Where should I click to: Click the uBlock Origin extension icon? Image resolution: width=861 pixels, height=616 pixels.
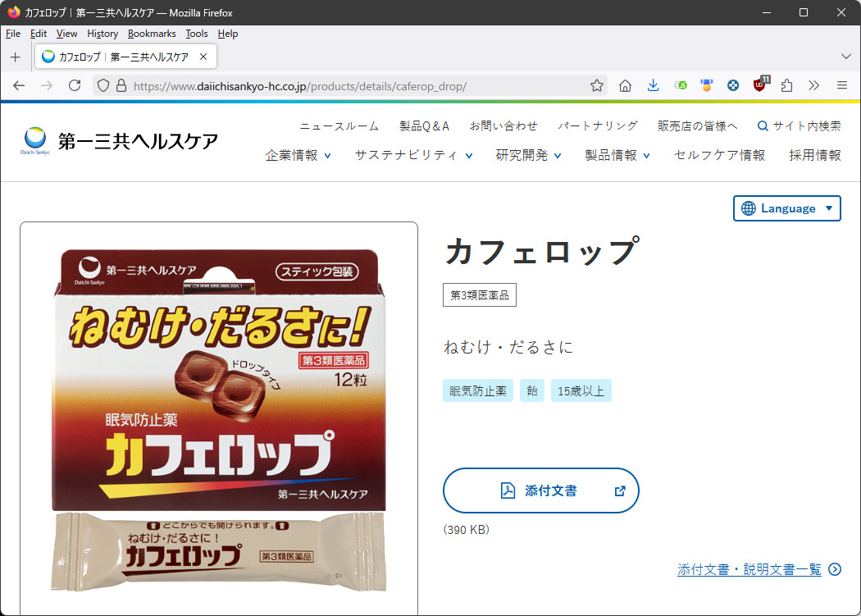[760, 85]
